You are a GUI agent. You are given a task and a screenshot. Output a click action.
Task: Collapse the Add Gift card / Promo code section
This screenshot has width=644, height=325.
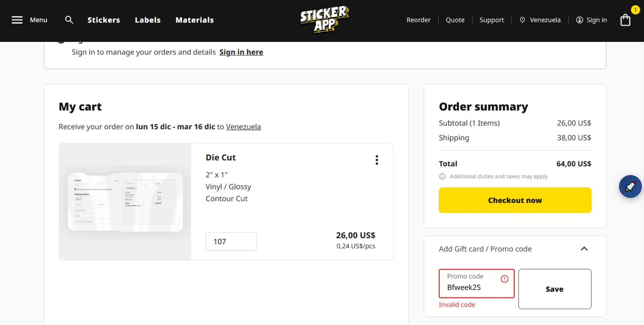coord(584,249)
